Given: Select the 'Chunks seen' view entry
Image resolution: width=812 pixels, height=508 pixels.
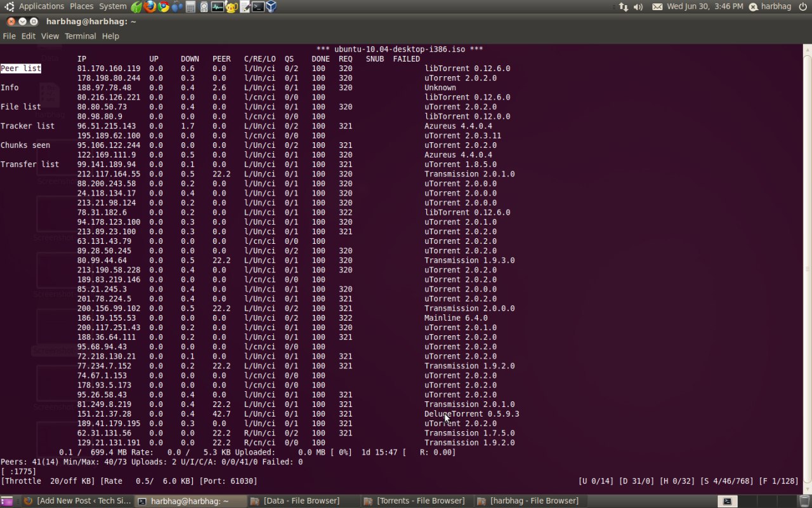Looking at the screenshot, I should tap(25, 145).
